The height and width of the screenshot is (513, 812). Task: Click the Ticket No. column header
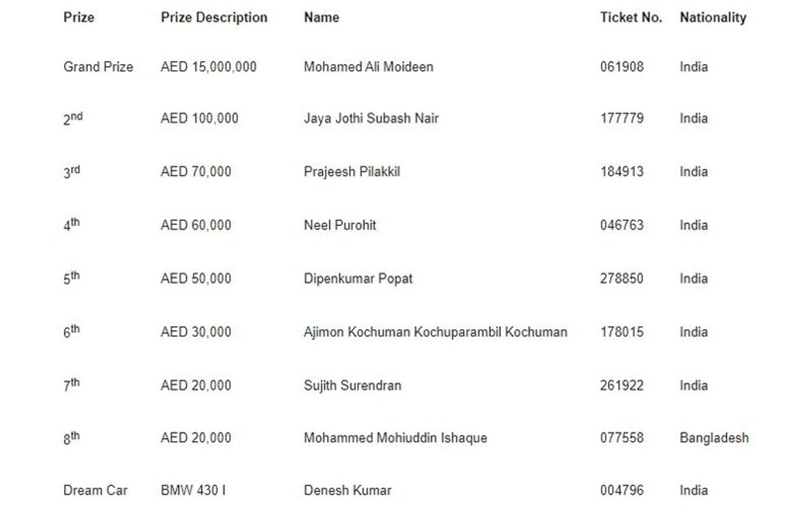(x=631, y=18)
